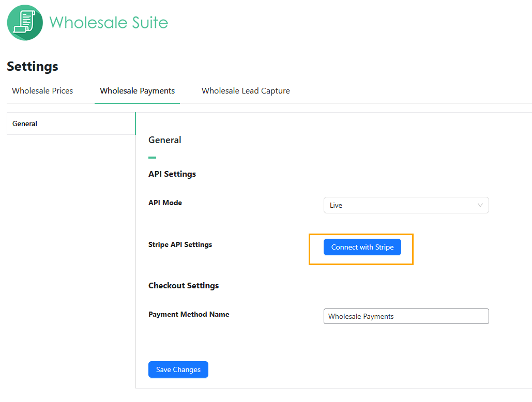Click the Checkout Settings subheading

pos(184,286)
